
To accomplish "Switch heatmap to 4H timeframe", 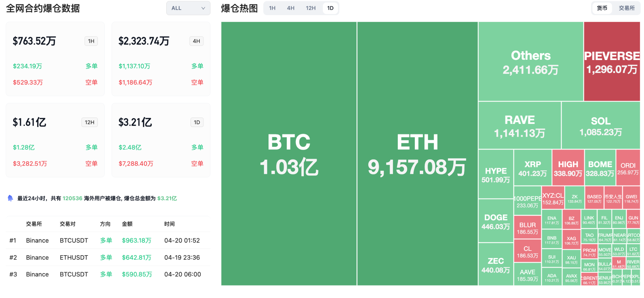I will [x=291, y=8].
